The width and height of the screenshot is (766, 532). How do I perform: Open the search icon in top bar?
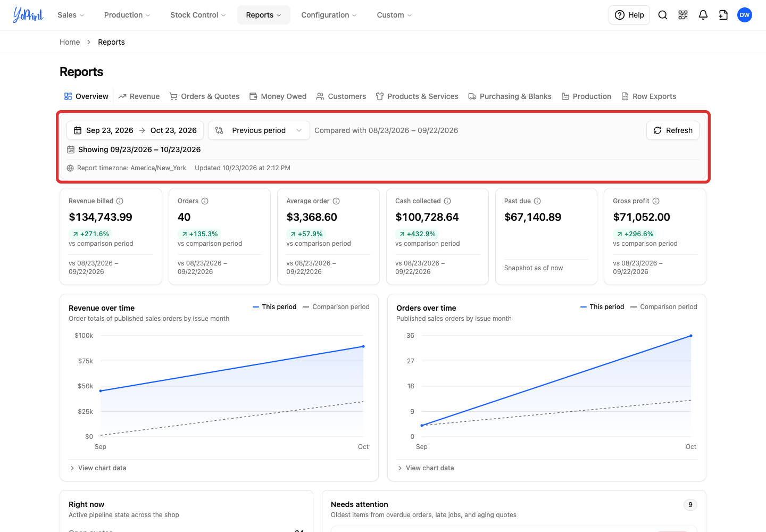[x=663, y=15]
